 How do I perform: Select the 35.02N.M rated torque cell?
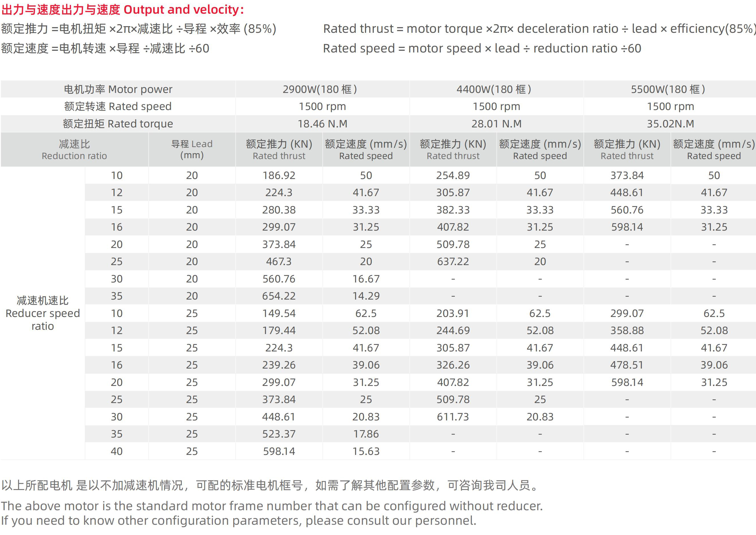click(670, 123)
